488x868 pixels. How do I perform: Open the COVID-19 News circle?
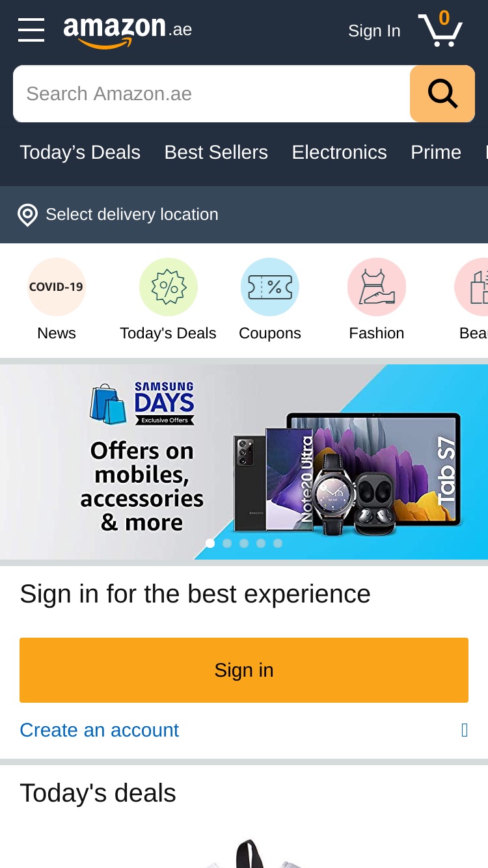click(x=57, y=287)
